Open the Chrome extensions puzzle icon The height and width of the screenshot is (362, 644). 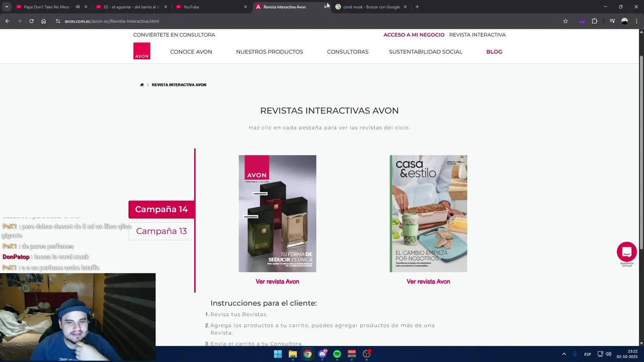[594, 21]
